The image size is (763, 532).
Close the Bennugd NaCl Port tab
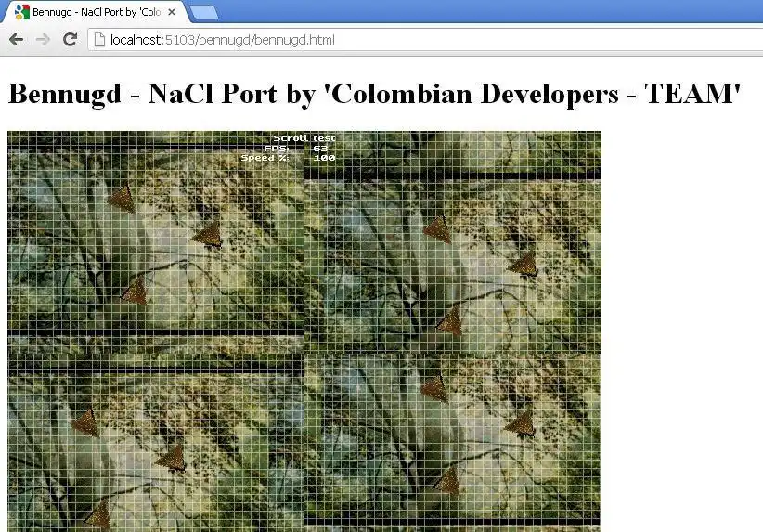tap(172, 12)
